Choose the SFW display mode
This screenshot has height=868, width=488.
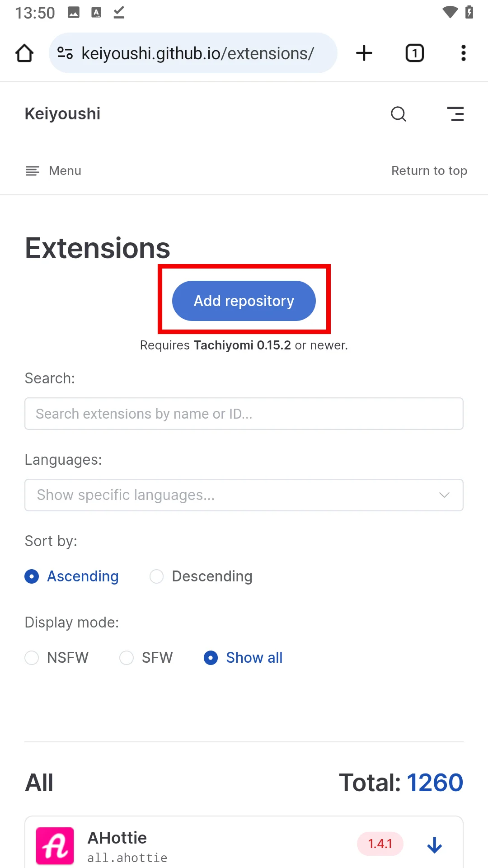(x=127, y=658)
